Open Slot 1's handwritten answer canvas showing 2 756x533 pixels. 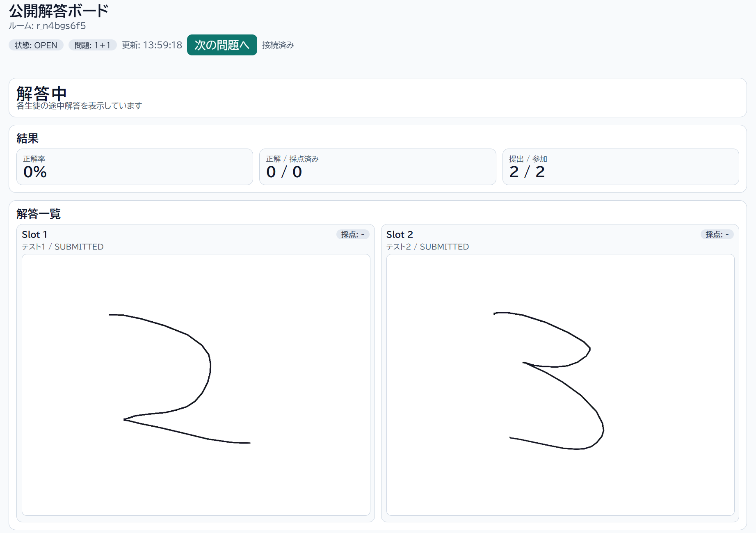click(196, 384)
